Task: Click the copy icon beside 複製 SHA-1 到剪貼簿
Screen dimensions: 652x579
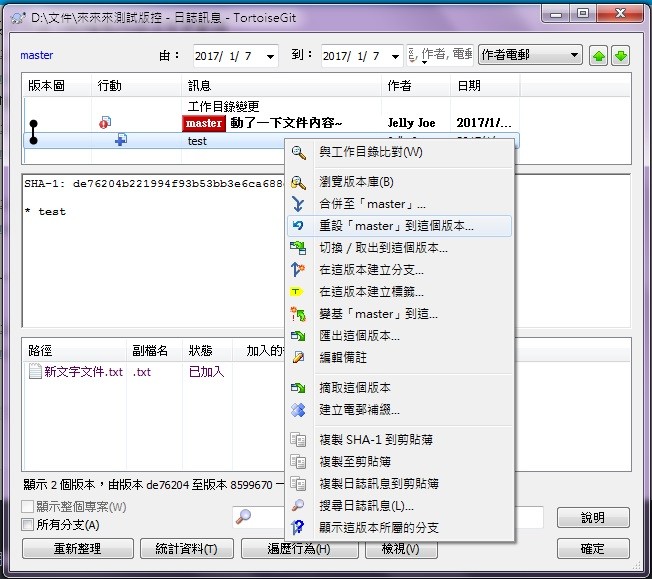Action: click(x=298, y=440)
